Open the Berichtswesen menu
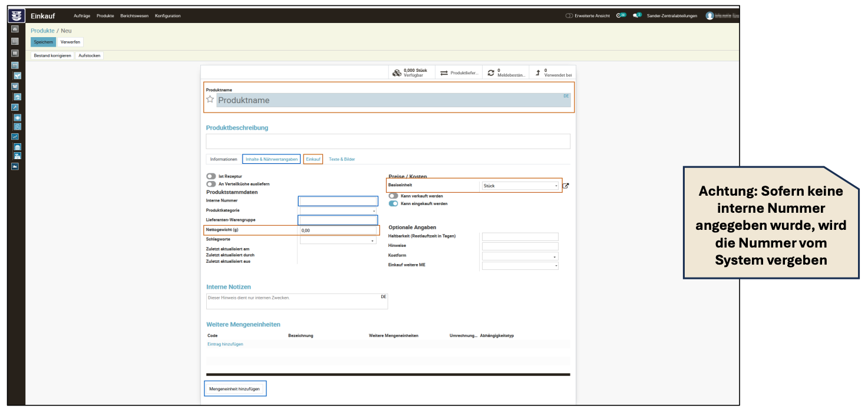 134,16
